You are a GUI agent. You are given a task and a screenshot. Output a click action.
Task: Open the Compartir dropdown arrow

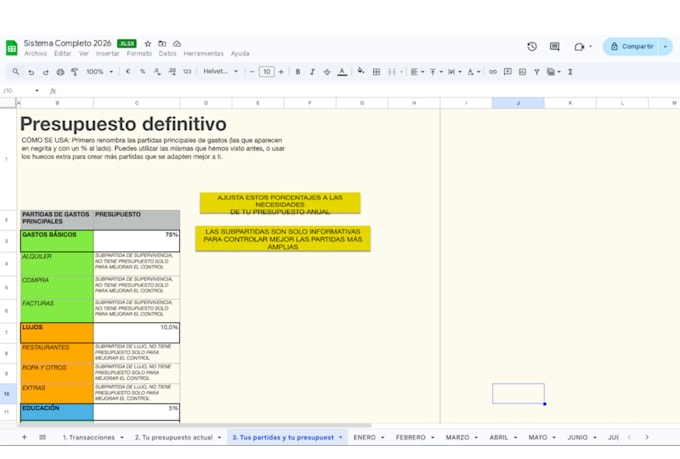pyautogui.click(x=665, y=46)
